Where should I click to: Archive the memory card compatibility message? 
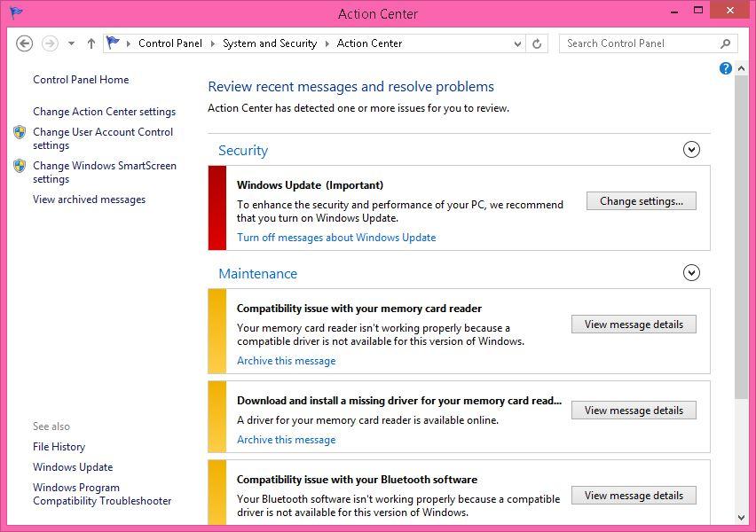tap(286, 361)
